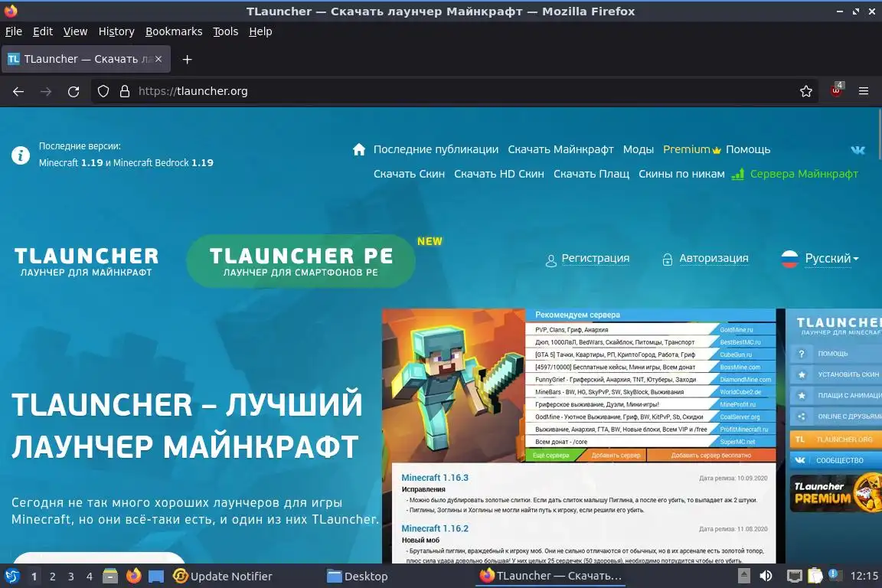Open the Скачать Скин link
882x588 pixels.
(x=409, y=174)
